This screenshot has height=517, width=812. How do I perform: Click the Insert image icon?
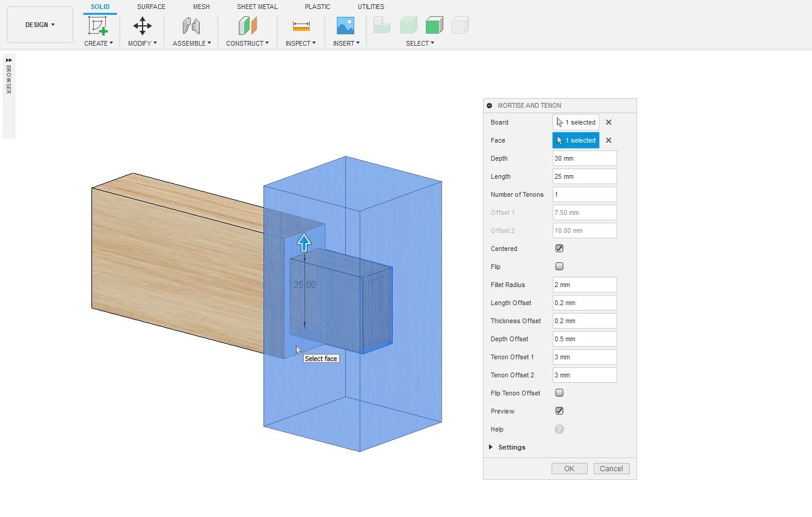[345, 26]
